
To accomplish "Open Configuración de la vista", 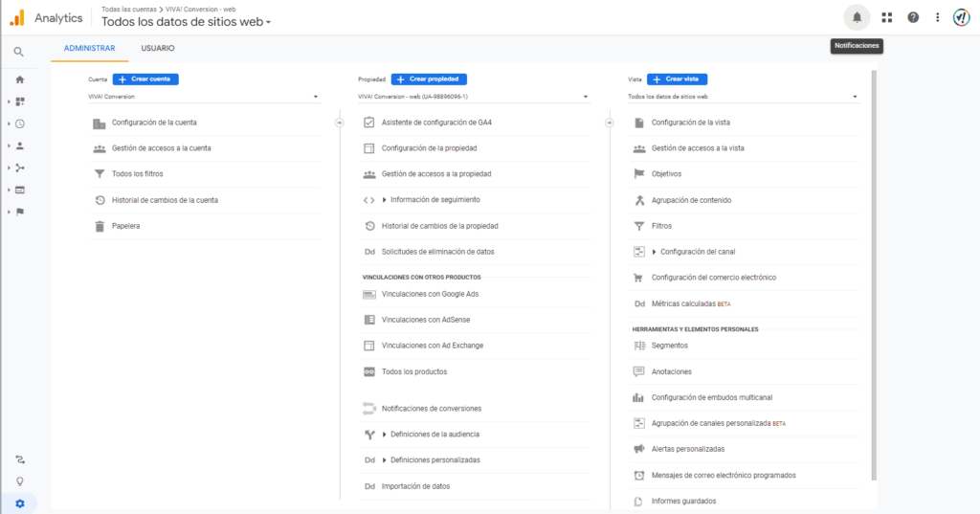I will click(x=691, y=123).
